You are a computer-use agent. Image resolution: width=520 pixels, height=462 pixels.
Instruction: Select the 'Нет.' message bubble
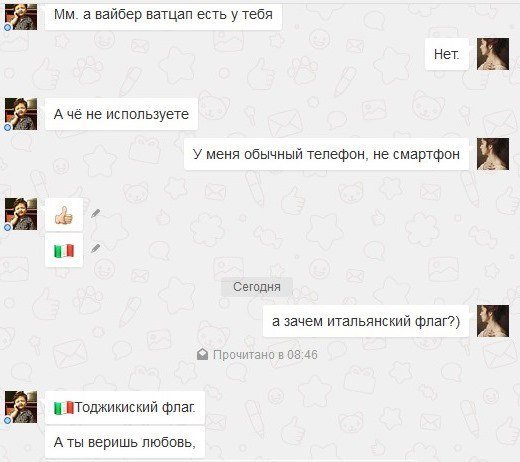[x=447, y=54]
